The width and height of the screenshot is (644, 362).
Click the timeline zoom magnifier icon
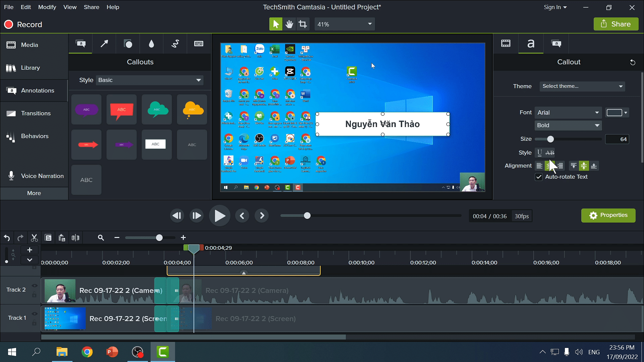pos(101,238)
